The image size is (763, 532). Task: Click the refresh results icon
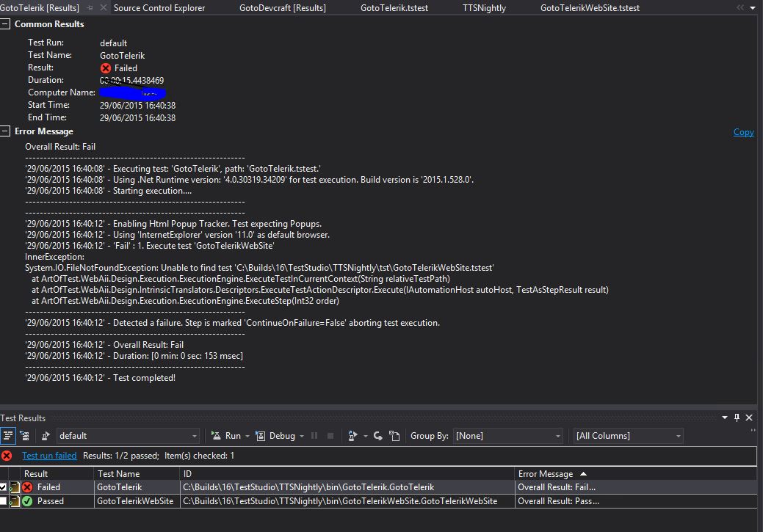coord(378,436)
